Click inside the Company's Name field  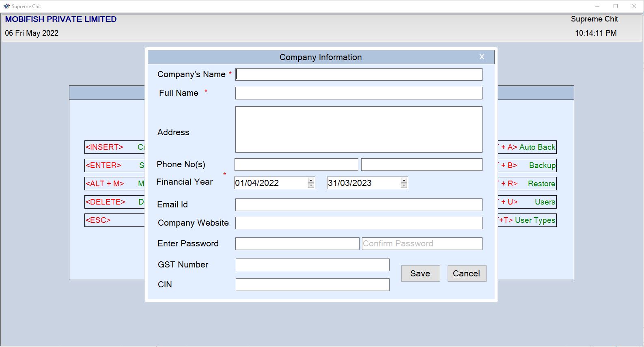pos(358,74)
